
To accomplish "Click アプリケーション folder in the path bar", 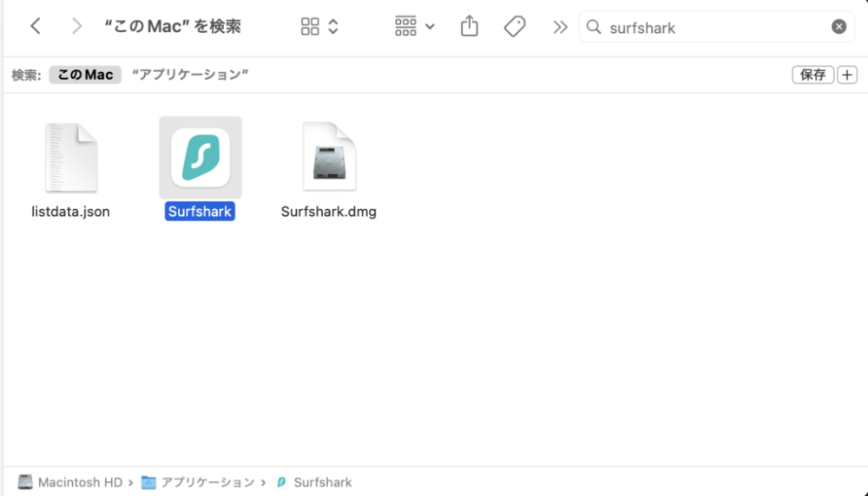I will tap(198, 482).
